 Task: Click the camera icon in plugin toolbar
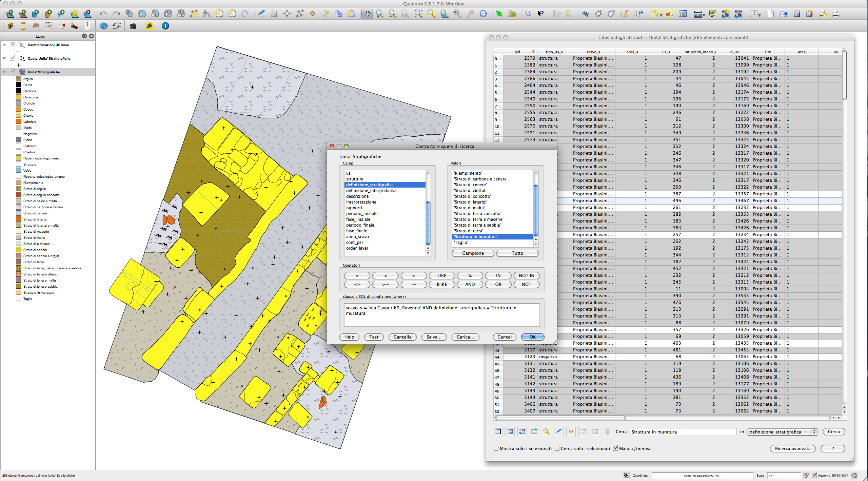(133, 26)
